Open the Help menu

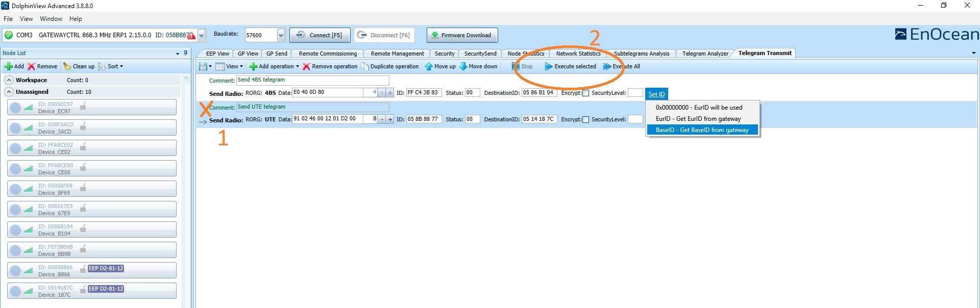click(76, 19)
